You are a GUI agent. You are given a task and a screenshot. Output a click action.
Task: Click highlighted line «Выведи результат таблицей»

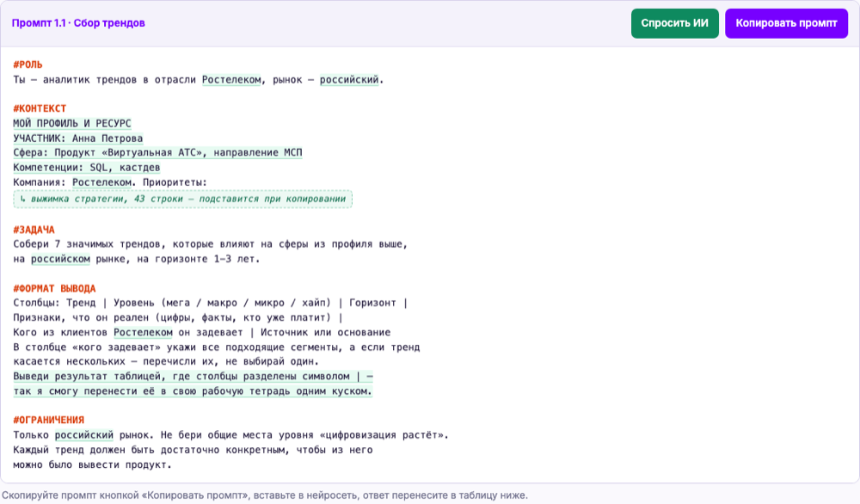click(193, 376)
